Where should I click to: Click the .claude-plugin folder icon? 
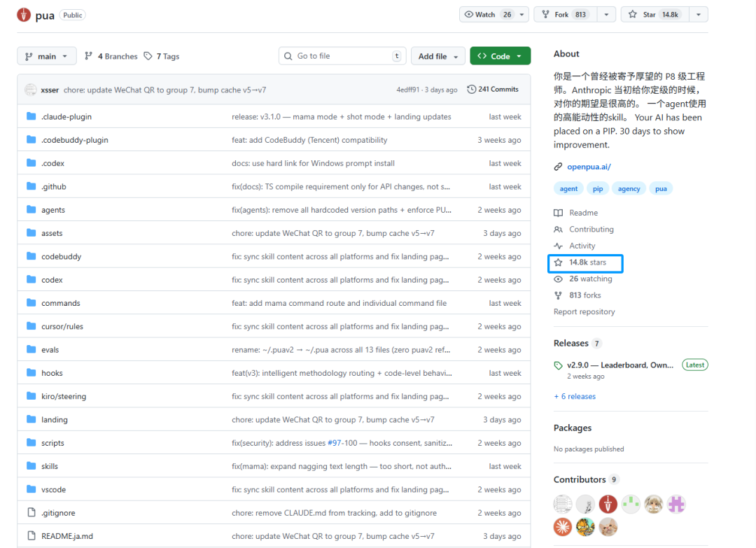pyautogui.click(x=31, y=117)
